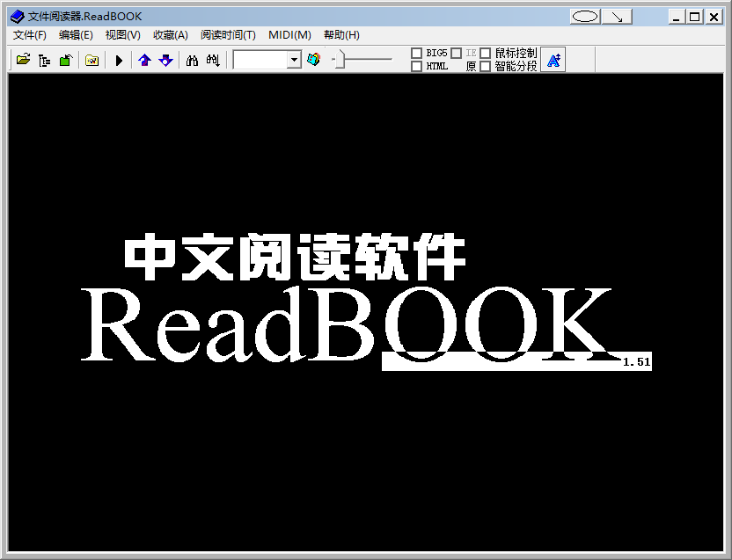This screenshot has width=732, height=560.
Task: Enable the 智能分段 checkbox
Action: (485, 66)
